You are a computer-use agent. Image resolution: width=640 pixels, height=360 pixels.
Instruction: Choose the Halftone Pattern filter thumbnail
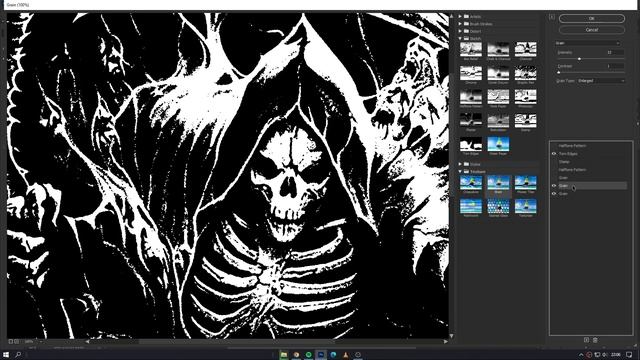[471, 96]
